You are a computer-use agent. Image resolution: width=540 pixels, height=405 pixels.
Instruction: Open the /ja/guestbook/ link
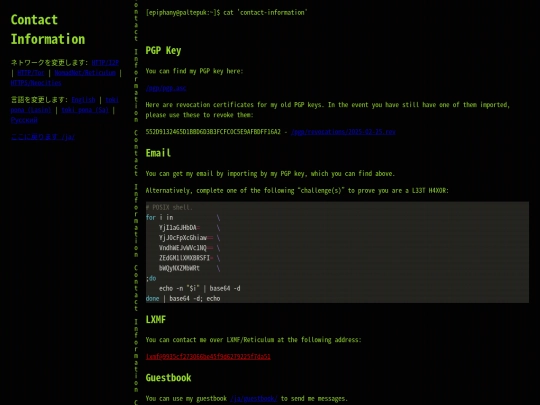pos(253,398)
